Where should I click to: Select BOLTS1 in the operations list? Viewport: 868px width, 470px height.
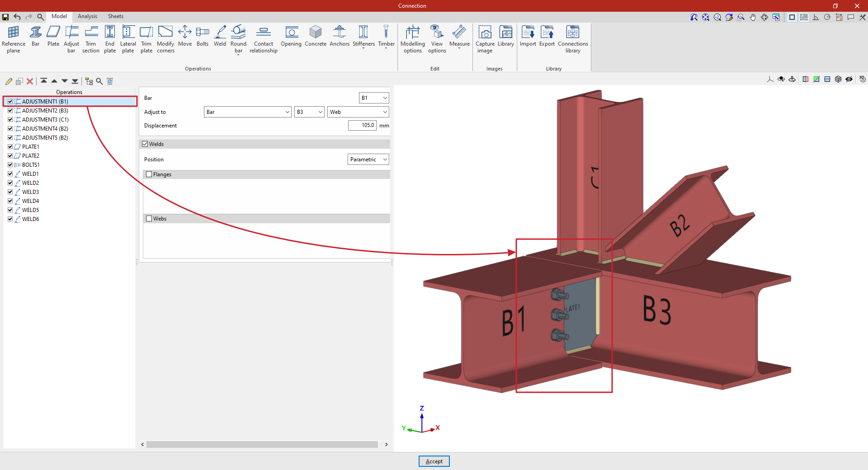tap(31, 165)
